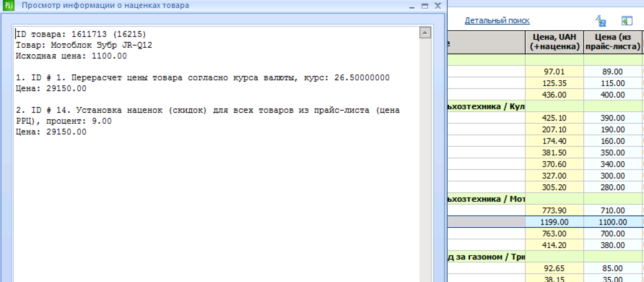This screenshot has height=282, width=644.
Task: Select the cell with price 340.00
Action: 613,164
